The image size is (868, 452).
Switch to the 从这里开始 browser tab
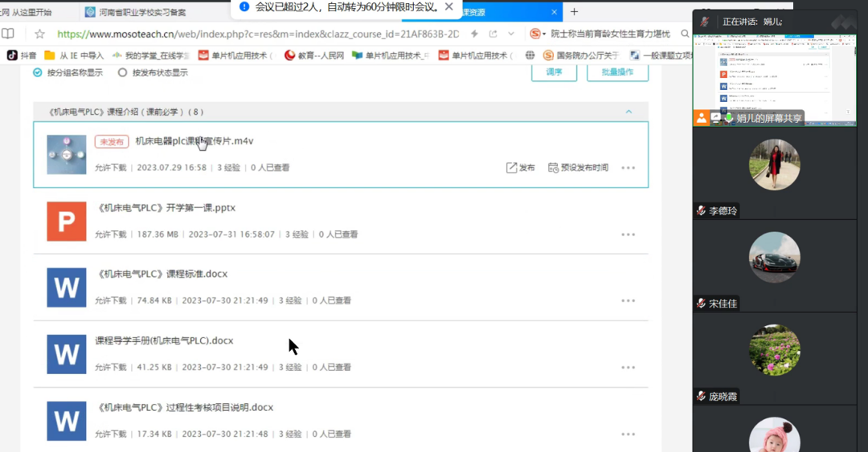27,11
